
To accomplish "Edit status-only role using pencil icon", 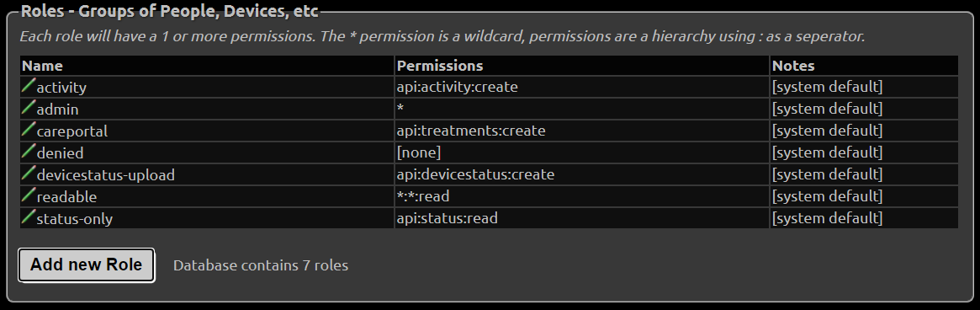I will pos(29,217).
